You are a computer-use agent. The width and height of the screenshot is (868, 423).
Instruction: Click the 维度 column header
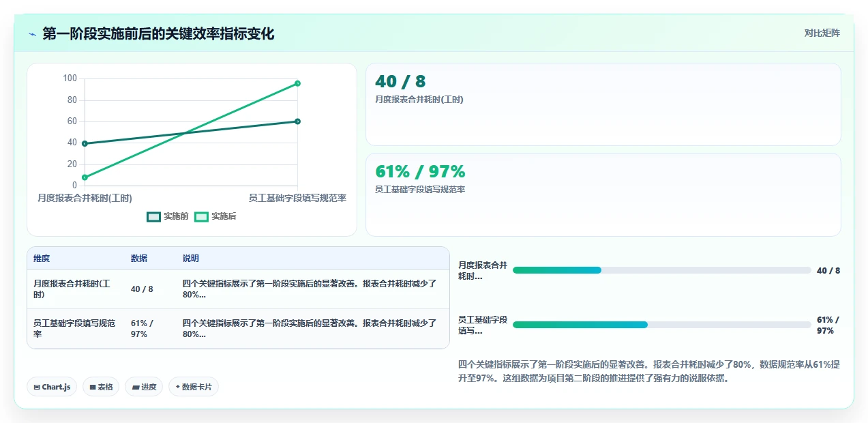pos(42,259)
